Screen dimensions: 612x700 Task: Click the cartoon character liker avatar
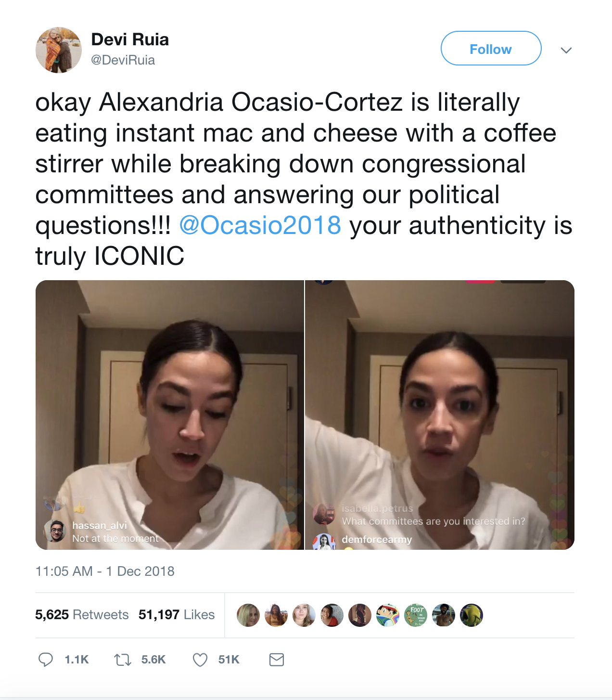coord(388,615)
